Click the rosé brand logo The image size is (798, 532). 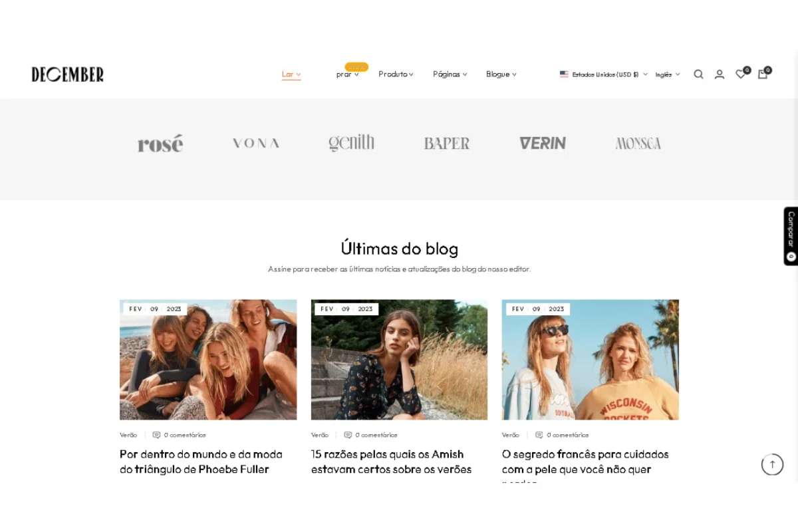point(160,144)
